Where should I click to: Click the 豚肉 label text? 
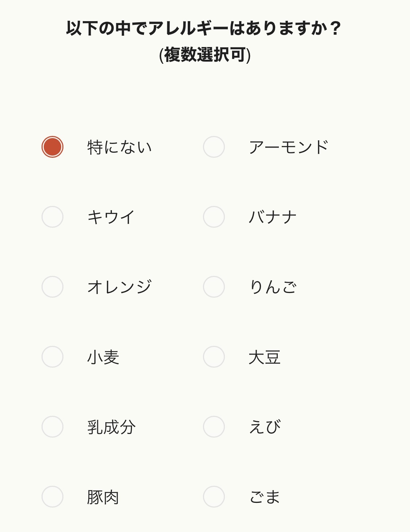tap(103, 497)
